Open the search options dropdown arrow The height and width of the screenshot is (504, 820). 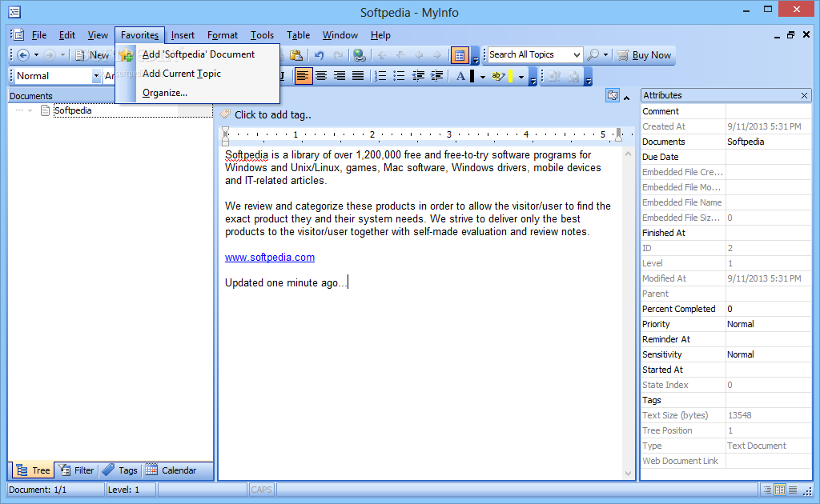click(x=605, y=55)
